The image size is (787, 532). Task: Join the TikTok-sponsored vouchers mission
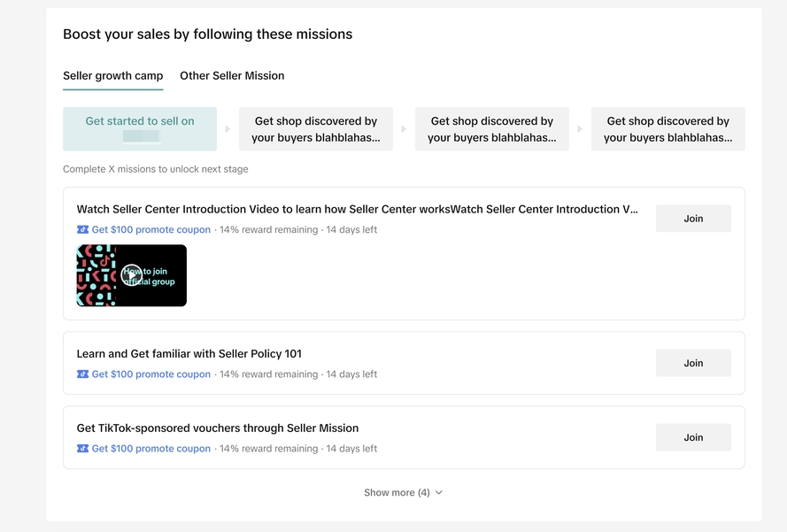tap(693, 437)
